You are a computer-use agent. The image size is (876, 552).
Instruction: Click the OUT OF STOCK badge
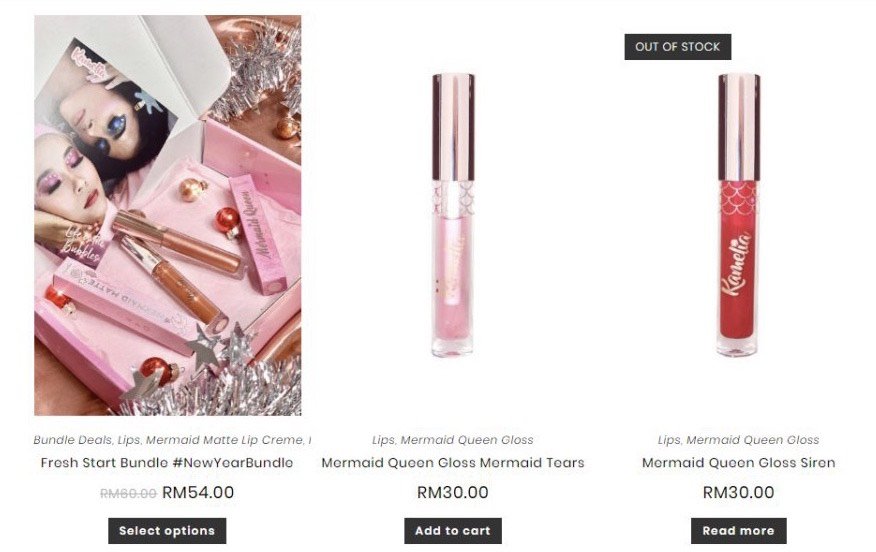coord(678,47)
